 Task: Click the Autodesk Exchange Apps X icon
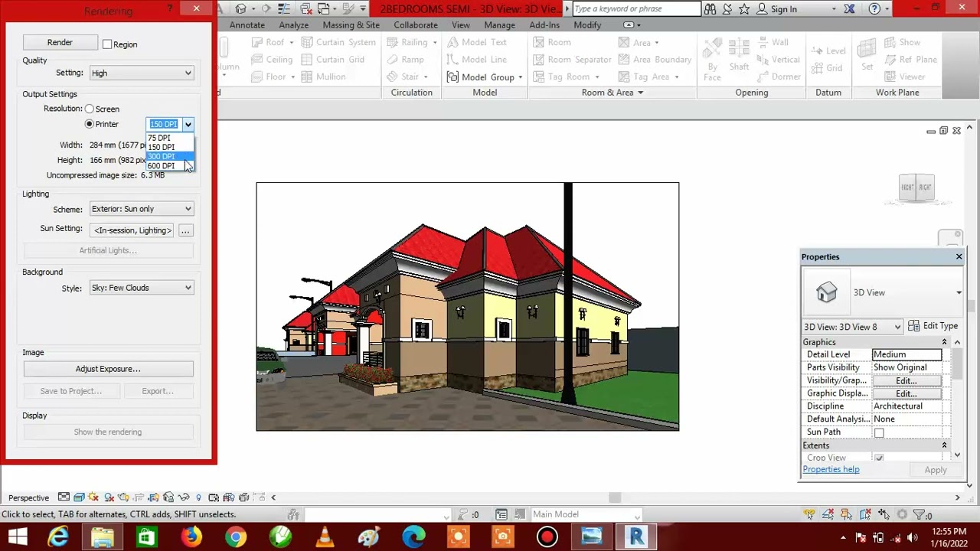pyautogui.click(x=849, y=9)
